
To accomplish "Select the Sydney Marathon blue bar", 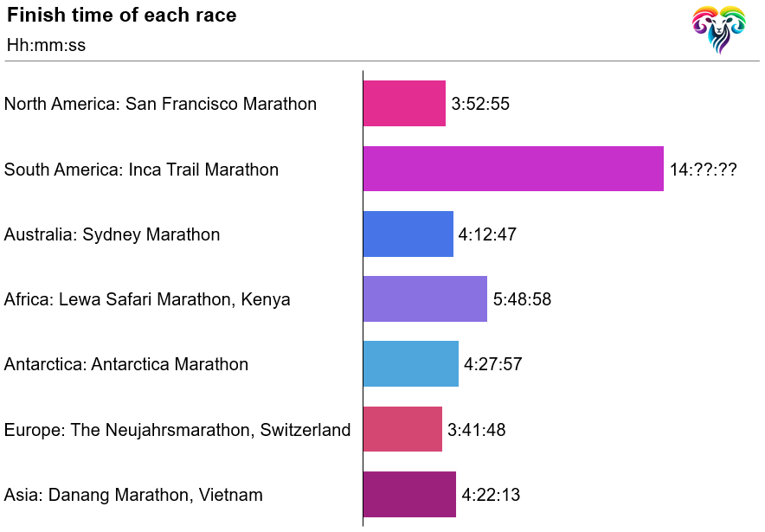I will 408,234.
